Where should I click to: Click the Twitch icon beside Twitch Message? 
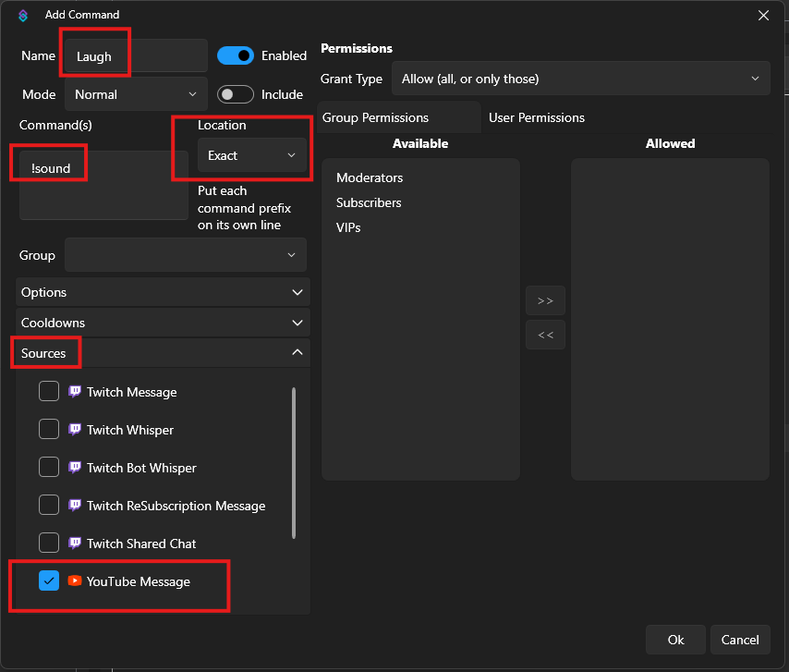point(75,392)
